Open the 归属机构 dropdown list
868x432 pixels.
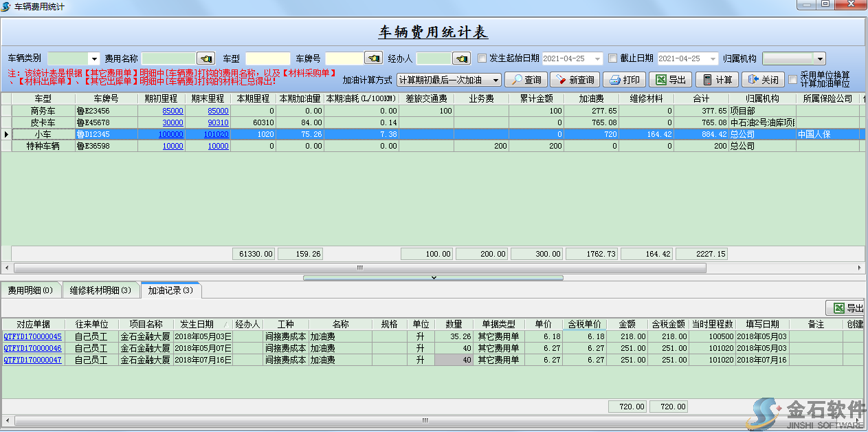tap(819, 59)
